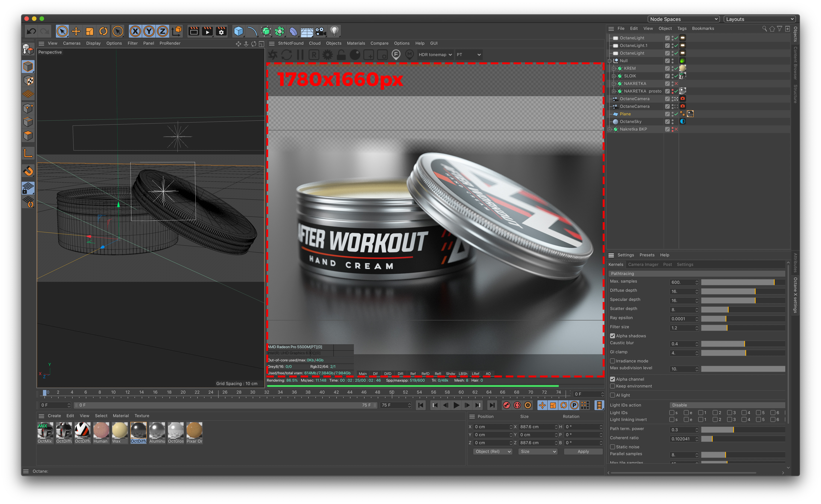Open Edit Render Settings clapperboard icon
This screenshot has height=504, width=821.
[x=221, y=31]
